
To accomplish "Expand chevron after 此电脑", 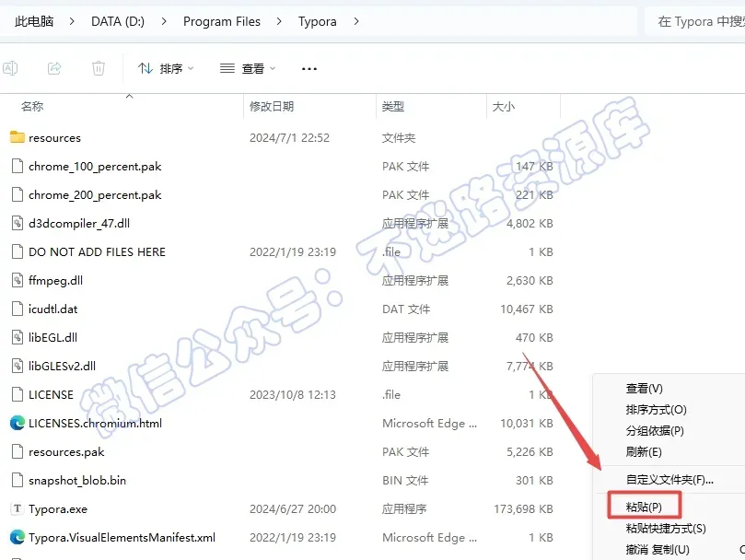I will tap(72, 21).
